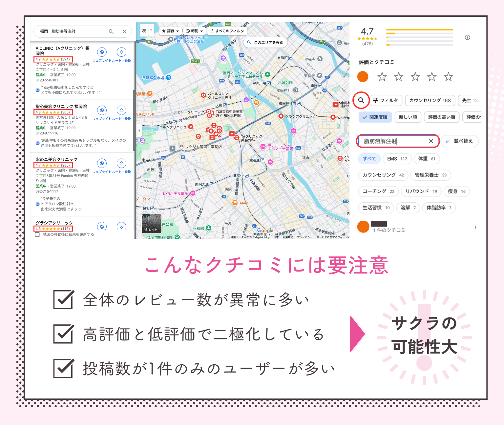Filter reviews by リバウンド 19

[x=421, y=192]
